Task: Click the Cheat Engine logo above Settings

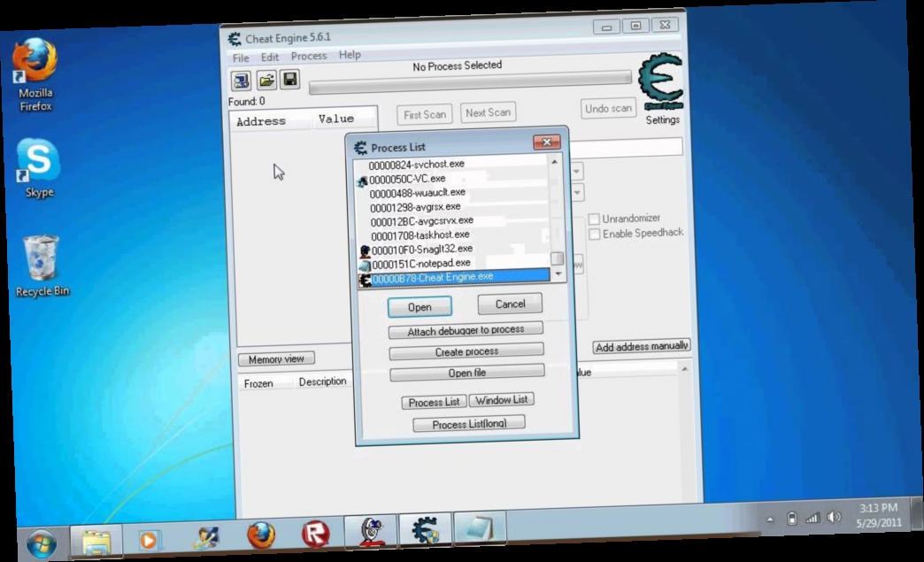Action: click(x=661, y=82)
